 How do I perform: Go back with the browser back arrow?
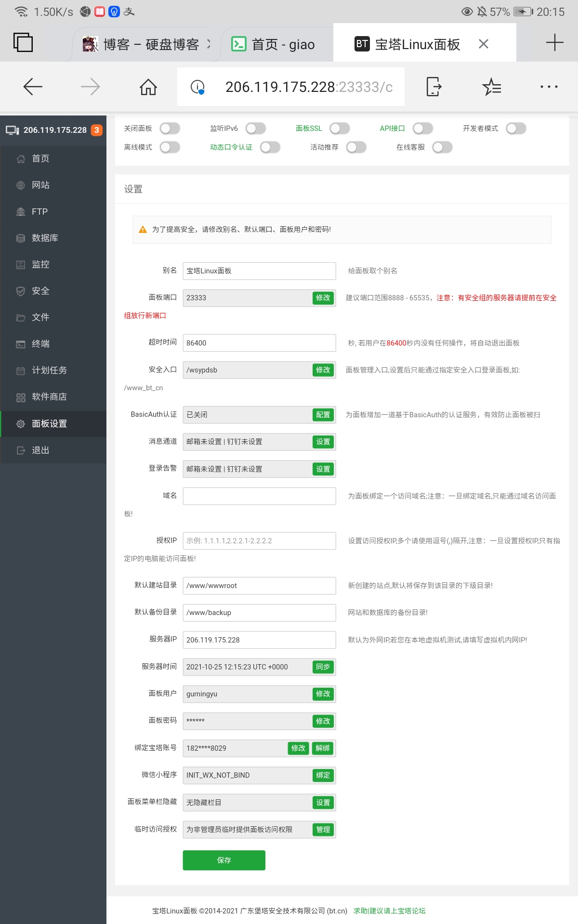[33, 87]
